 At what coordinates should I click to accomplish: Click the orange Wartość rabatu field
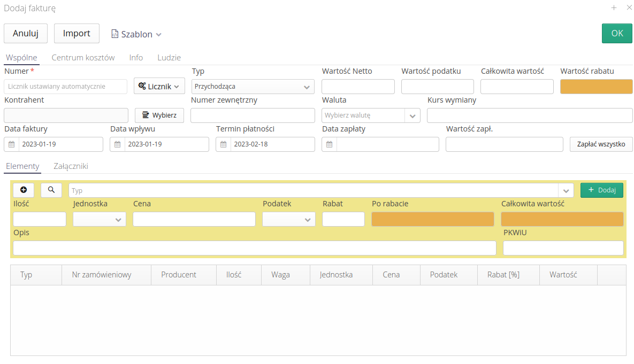click(x=596, y=87)
